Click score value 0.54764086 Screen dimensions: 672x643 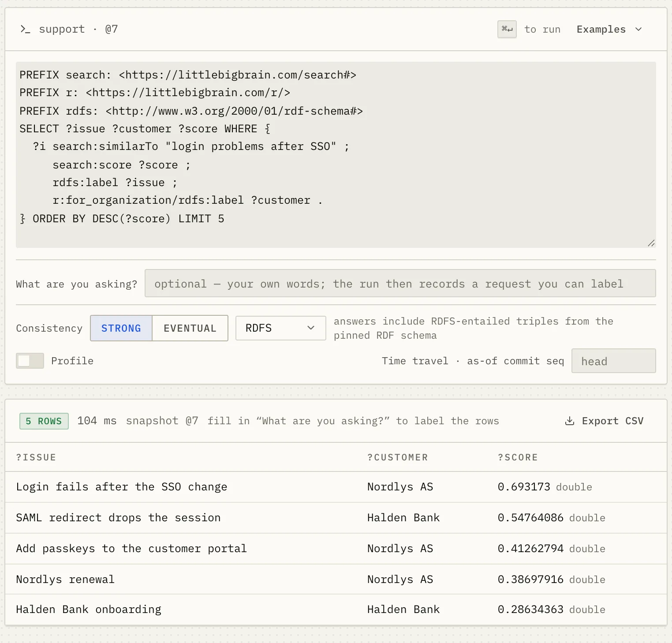tap(530, 518)
